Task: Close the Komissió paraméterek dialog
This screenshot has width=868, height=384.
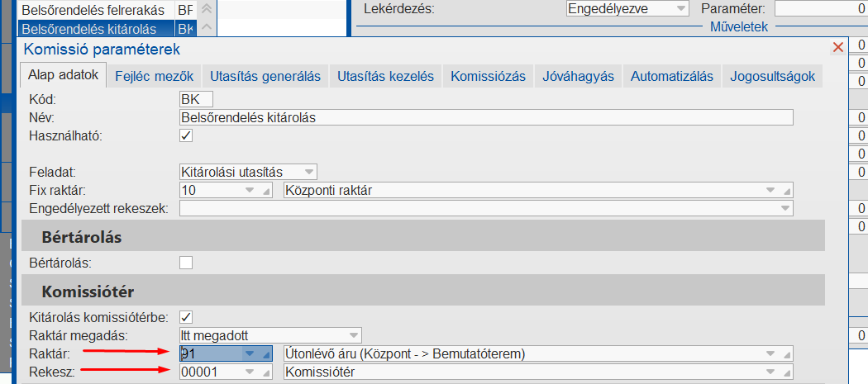Action: click(838, 48)
